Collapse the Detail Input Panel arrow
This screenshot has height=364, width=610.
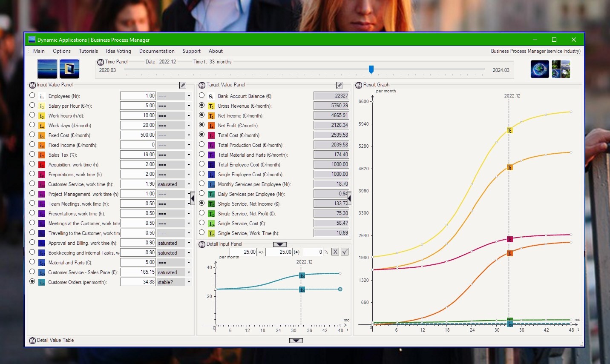pyautogui.click(x=279, y=244)
